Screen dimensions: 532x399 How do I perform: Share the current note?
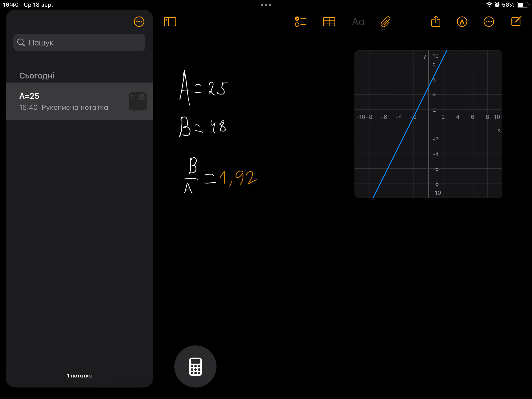tap(436, 21)
